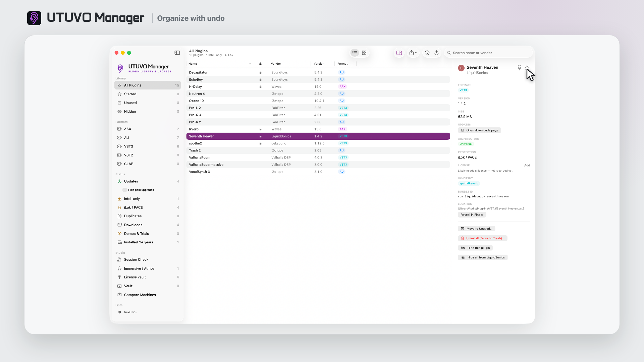Click the Universal architecture tag
The width and height of the screenshot is (644, 362).
466,144
